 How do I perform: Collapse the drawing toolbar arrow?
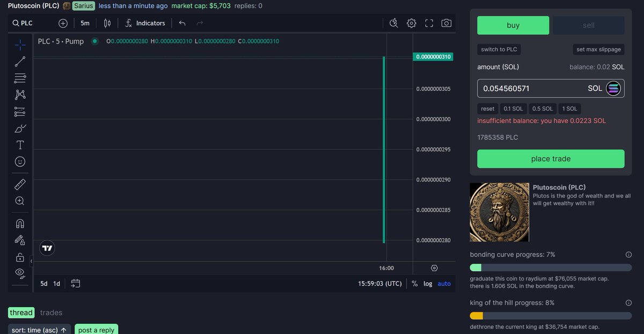(31, 261)
